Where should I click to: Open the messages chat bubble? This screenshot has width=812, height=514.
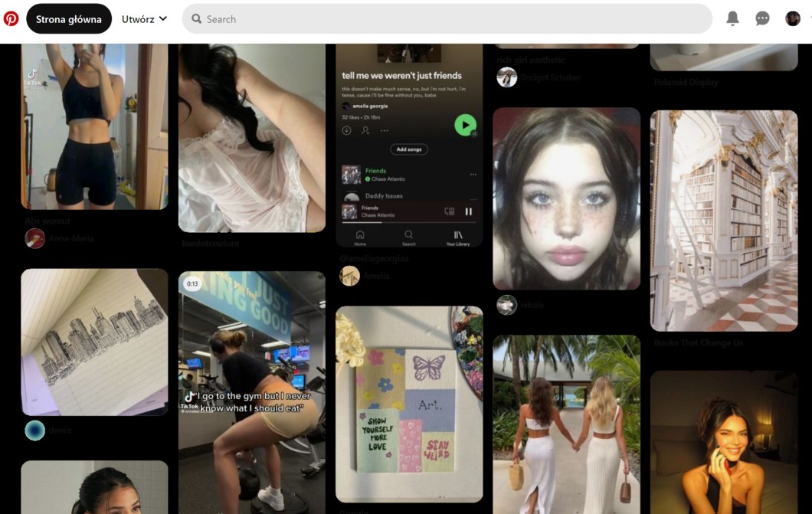[762, 18]
